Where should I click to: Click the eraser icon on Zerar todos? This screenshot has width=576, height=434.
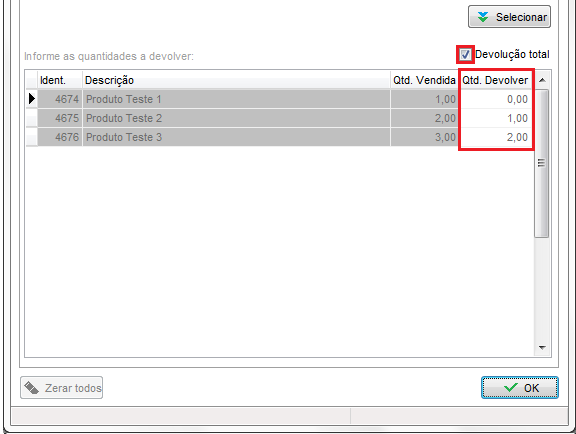32,388
